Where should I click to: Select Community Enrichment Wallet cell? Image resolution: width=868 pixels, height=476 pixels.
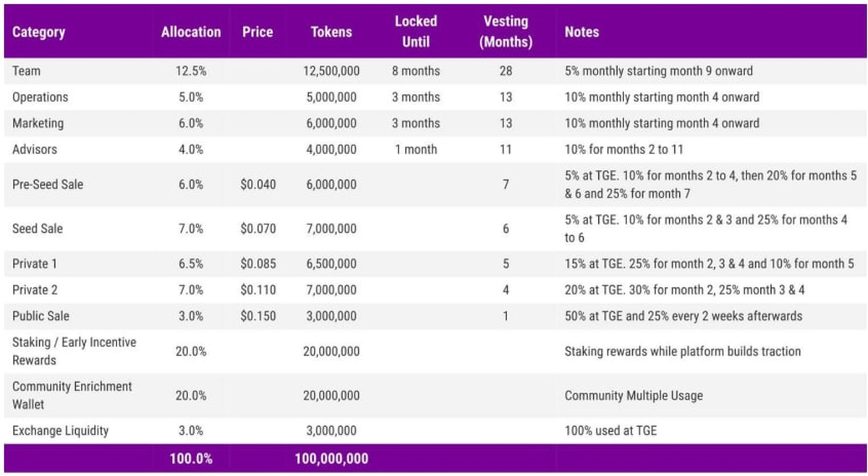[72, 395]
